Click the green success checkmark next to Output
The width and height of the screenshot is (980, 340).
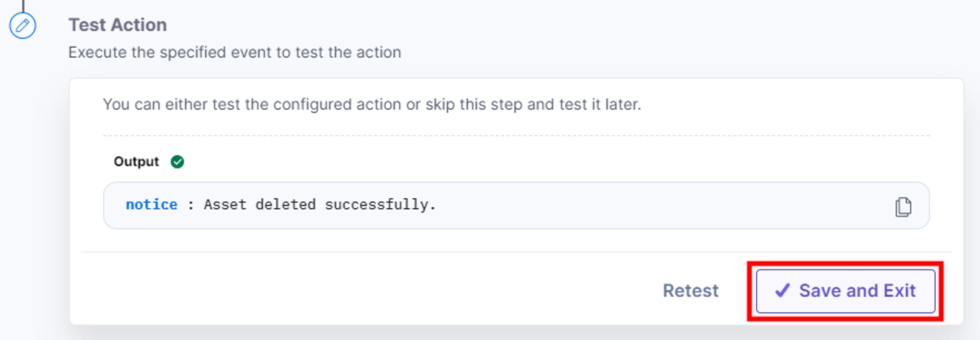(177, 162)
